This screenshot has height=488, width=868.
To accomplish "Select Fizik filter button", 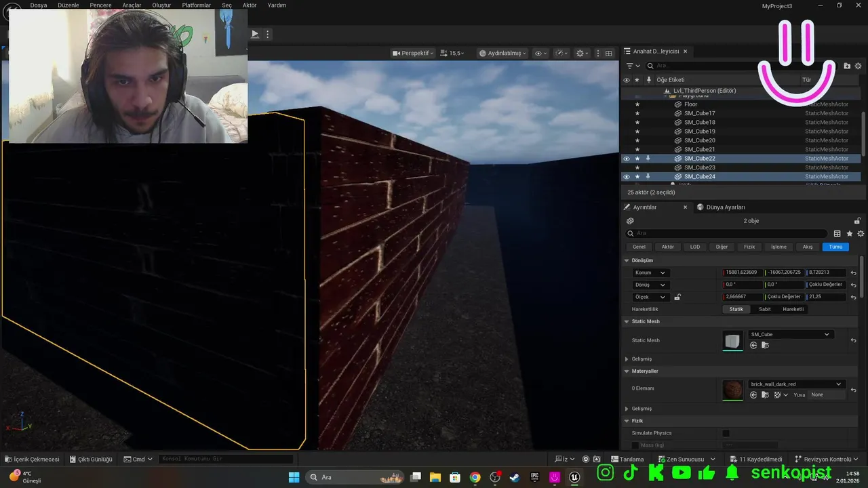I will pyautogui.click(x=749, y=247).
